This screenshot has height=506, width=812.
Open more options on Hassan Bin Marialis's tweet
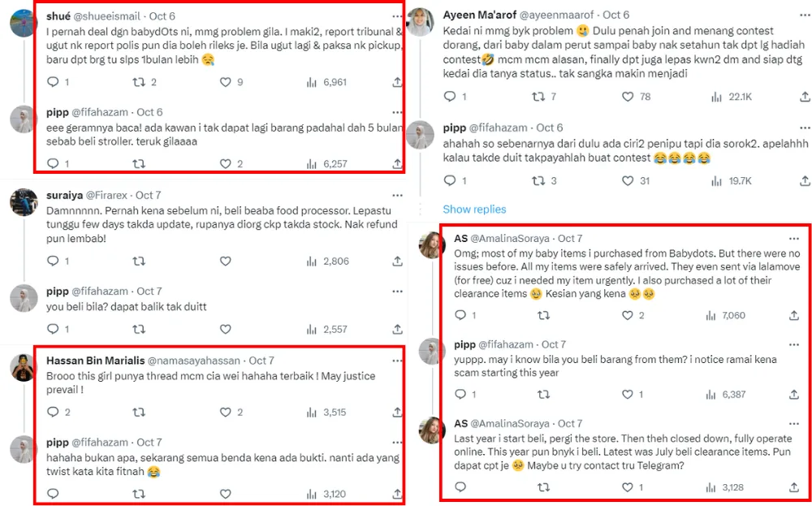[x=397, y=360]
